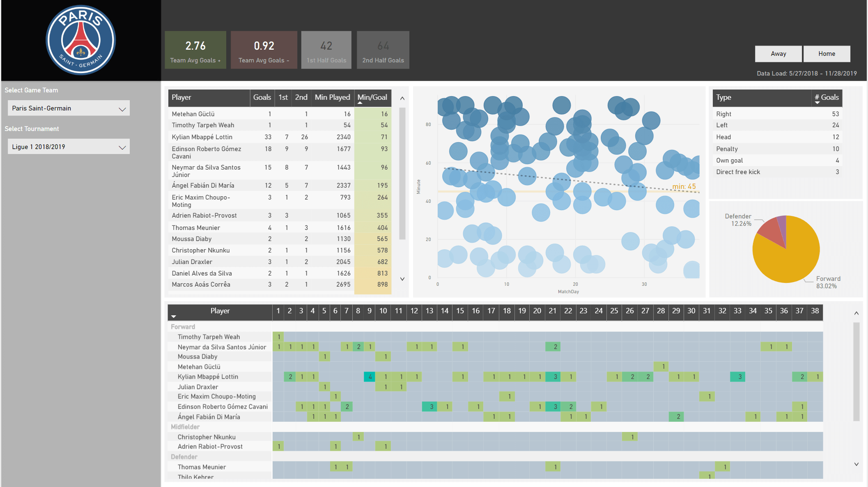The width and height of the screenshot is (868, 487).
Task: Select the Direct free kick row
Action: click(777, 172)
